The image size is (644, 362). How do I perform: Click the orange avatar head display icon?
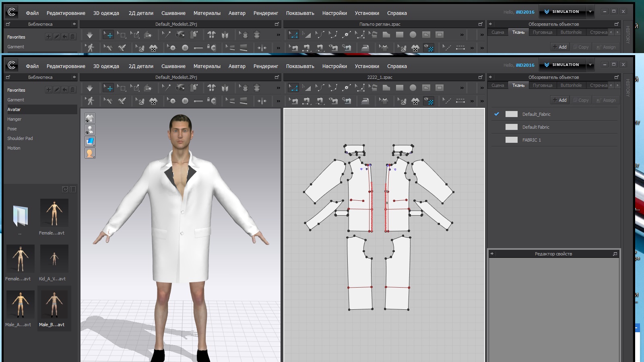90,153
